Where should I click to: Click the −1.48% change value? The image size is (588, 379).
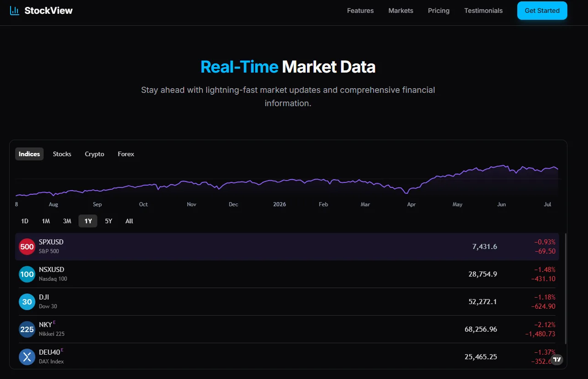pyautogui.click(x=545, y=270)
